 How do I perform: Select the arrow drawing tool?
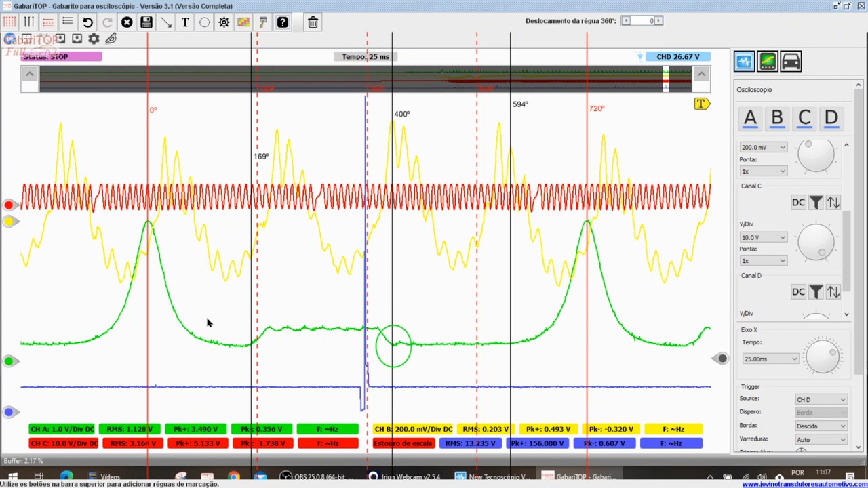165,22
